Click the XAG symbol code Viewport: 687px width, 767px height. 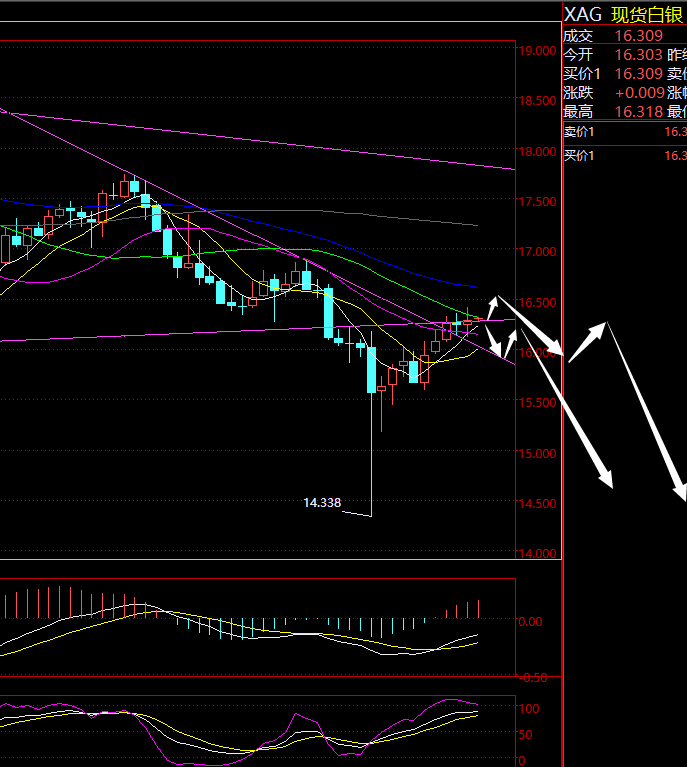click(582, 15)
